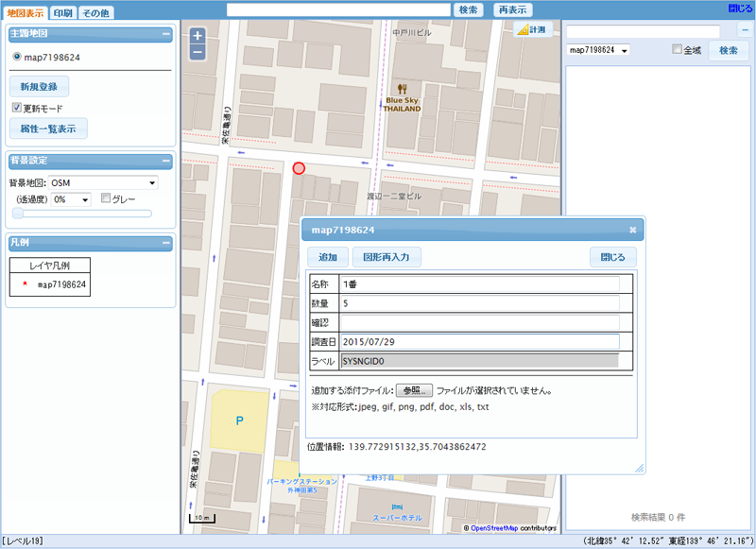Open the 透過度 0% dropdown
The width and height of the screenshot is (756, 549).
tap(71, 199)
